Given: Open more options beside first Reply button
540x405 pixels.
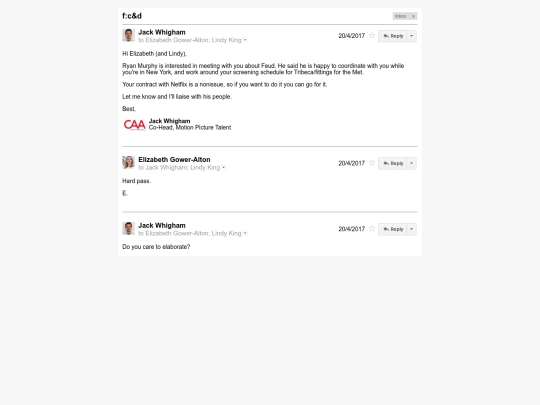Looking at the screenshot, I should 412,36.
